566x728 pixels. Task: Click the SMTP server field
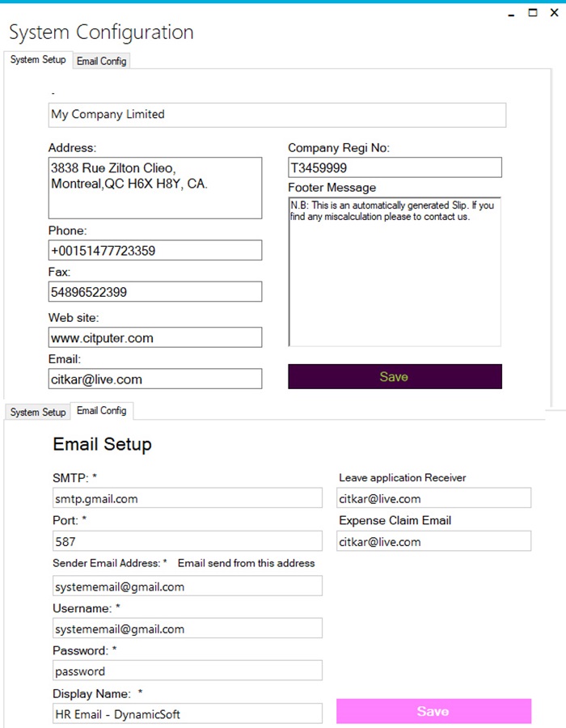click(187, 499)
